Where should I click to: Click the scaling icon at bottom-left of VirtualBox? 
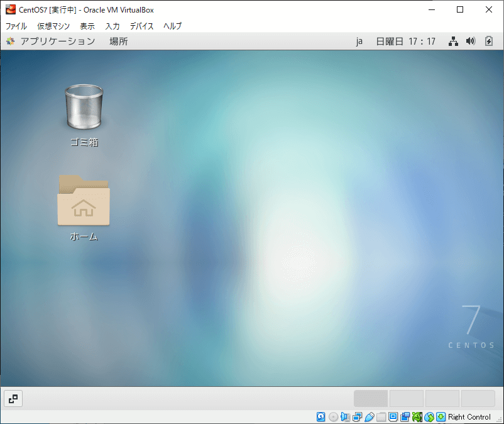(x=13, y=398)
